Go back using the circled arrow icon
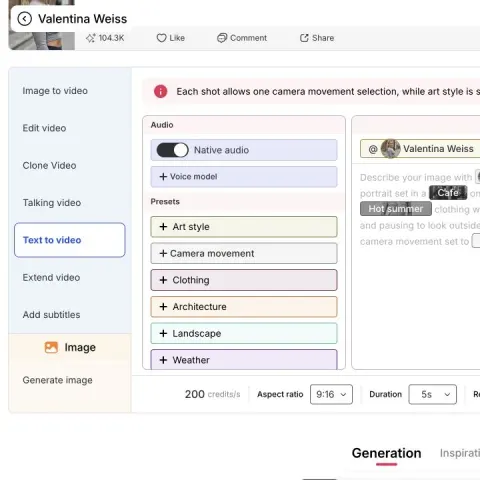The width and height of the screenshot is (480, 480). click(25, 19)
